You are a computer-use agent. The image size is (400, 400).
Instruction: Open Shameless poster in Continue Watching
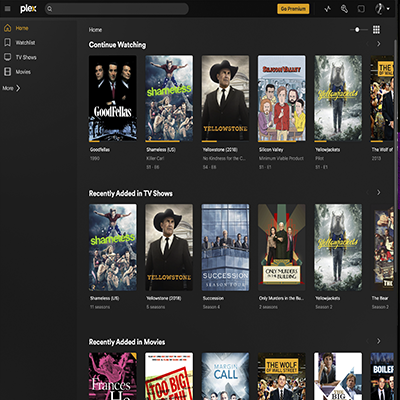(169, 98)
